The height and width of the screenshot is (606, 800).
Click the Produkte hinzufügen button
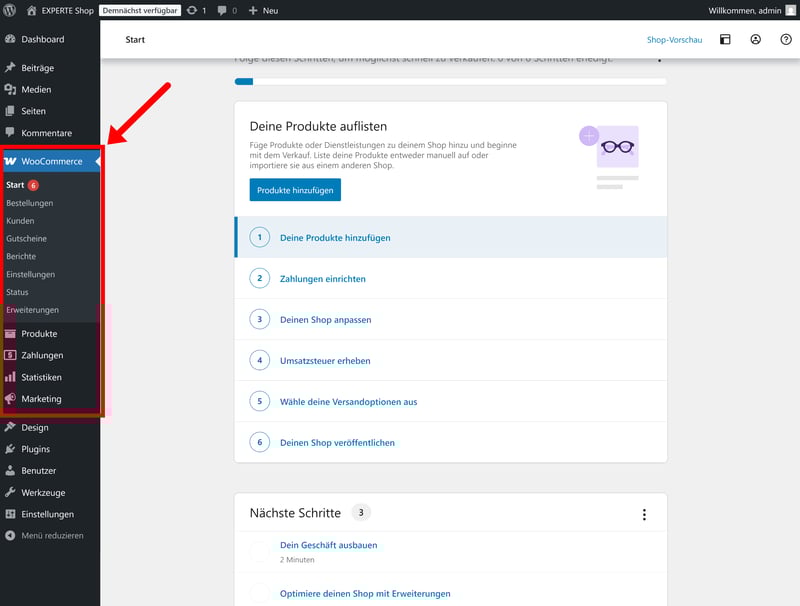[x=295, y=190]
